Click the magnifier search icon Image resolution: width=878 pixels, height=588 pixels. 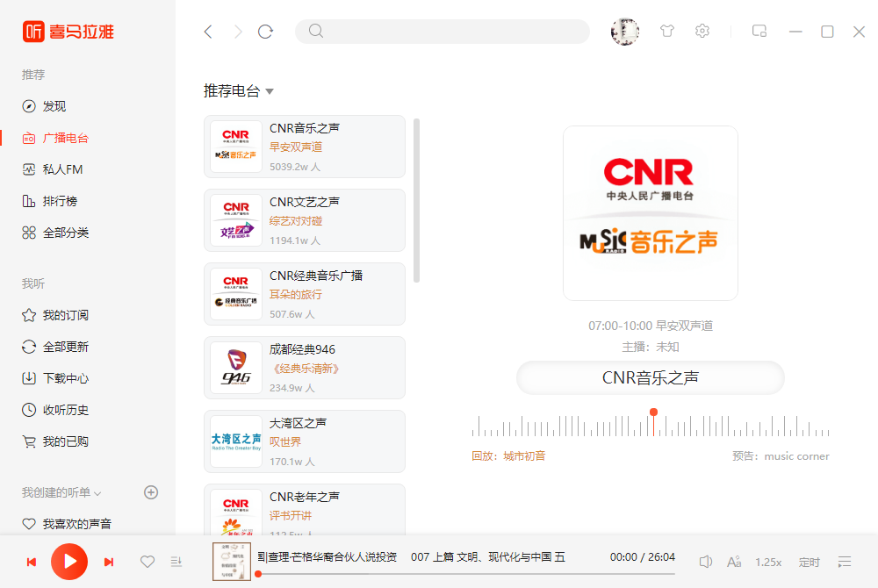[x=316, y=31]
